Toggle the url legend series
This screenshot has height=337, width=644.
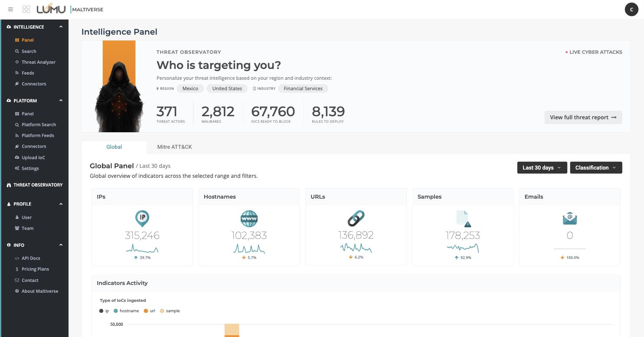150,311
